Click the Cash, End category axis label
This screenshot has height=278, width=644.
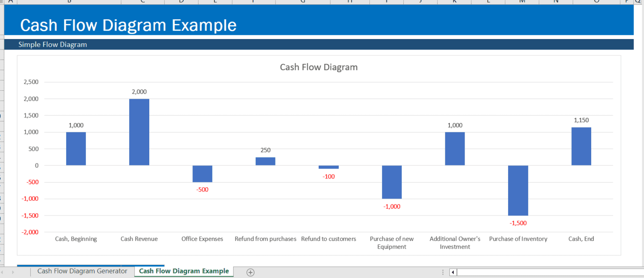[x=581, y=239]
